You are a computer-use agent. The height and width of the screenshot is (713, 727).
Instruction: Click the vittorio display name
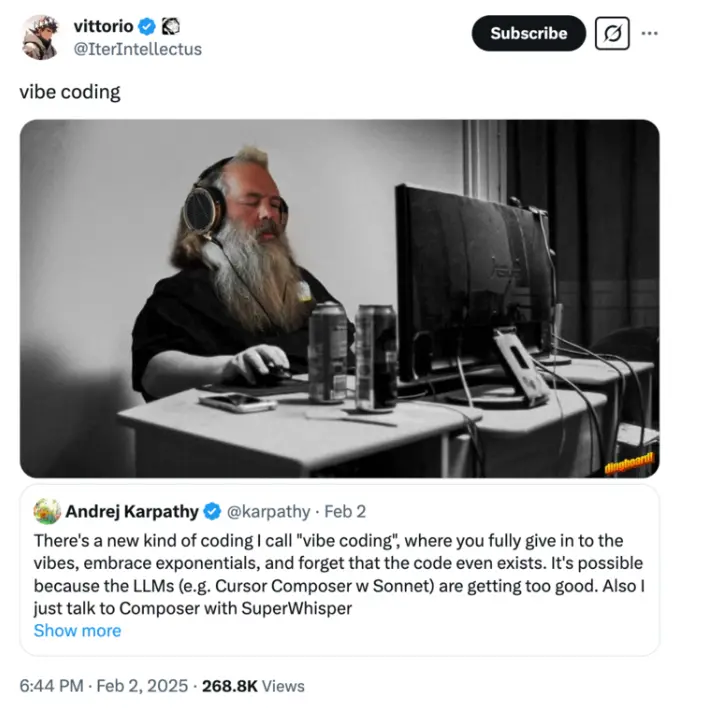[x=103, y=26]
